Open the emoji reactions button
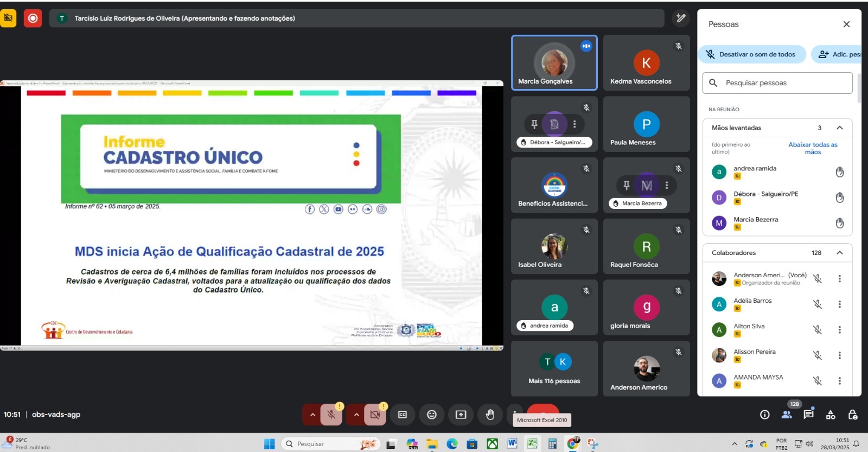Screen dimensions: 868x452 point(432,415)
